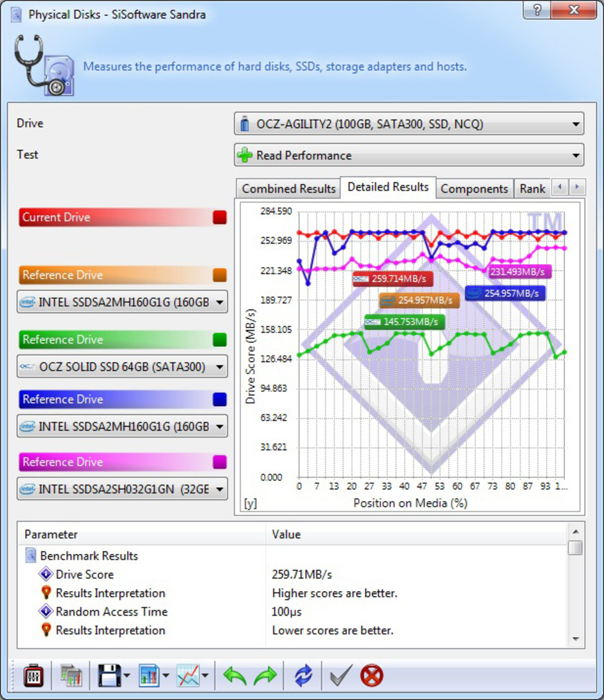This screenshot has width=604, height=700.
Task: Open the OCZ SOLID SSD 64GB dropdown
Action: coord(122,366)
